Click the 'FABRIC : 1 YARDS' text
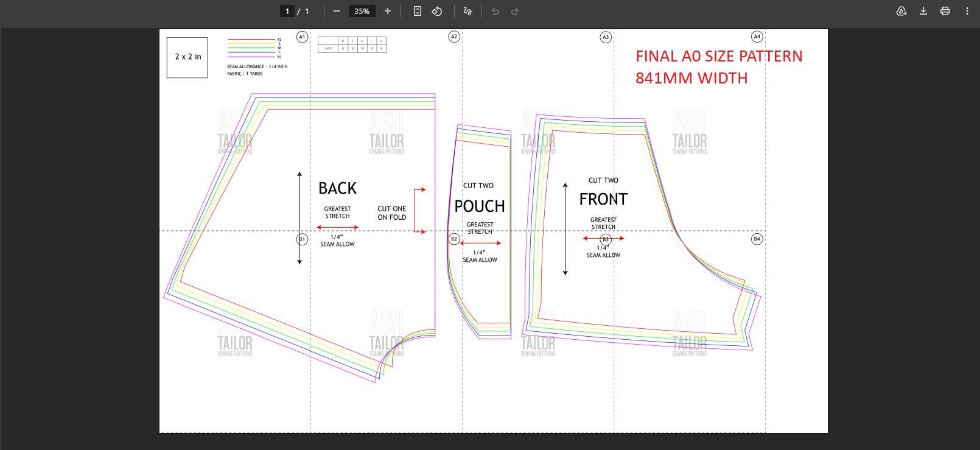The width and height of the screenshot is (980, 450). pos(245,74)
